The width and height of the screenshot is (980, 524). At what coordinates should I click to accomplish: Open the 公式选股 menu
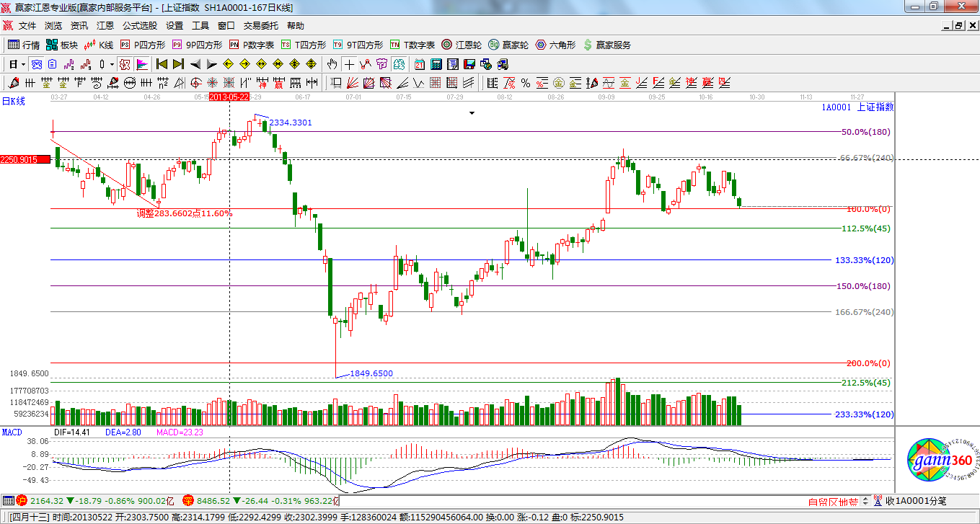tap(139, 25)
